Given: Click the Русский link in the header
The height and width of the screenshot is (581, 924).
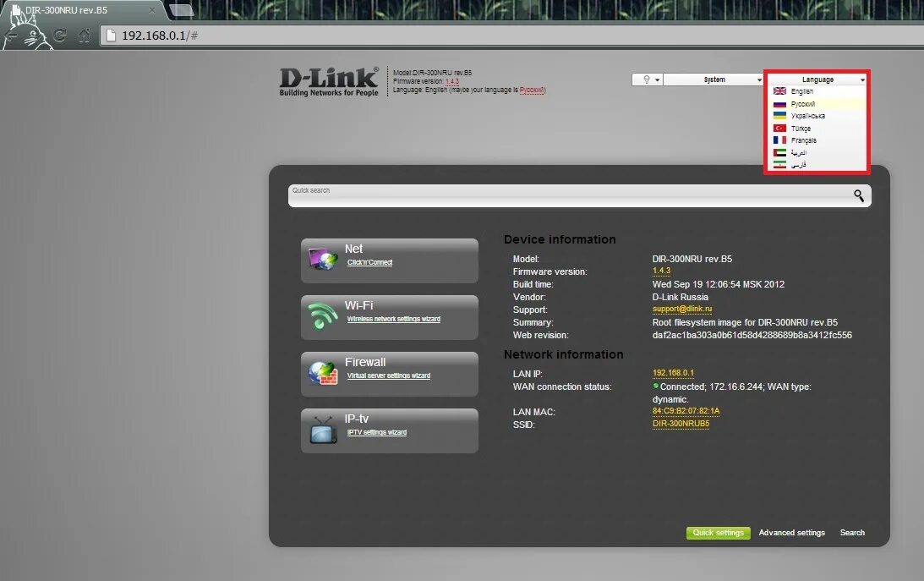Looking at the screenshot, I should coord(532,90).
